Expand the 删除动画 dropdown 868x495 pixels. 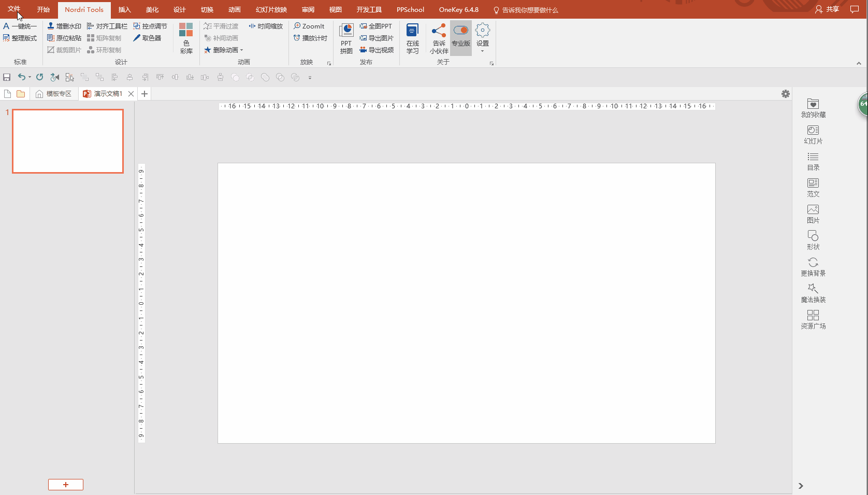[x=242, y=50]
